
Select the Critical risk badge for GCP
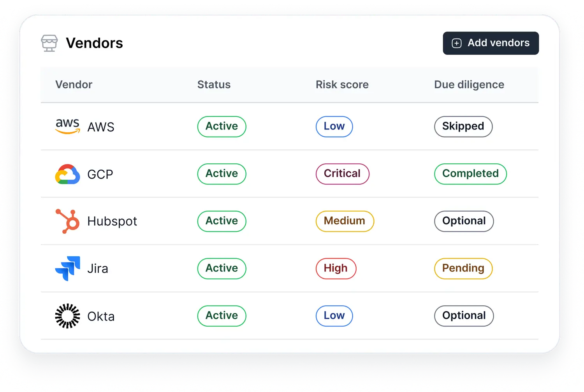[342, 174]
